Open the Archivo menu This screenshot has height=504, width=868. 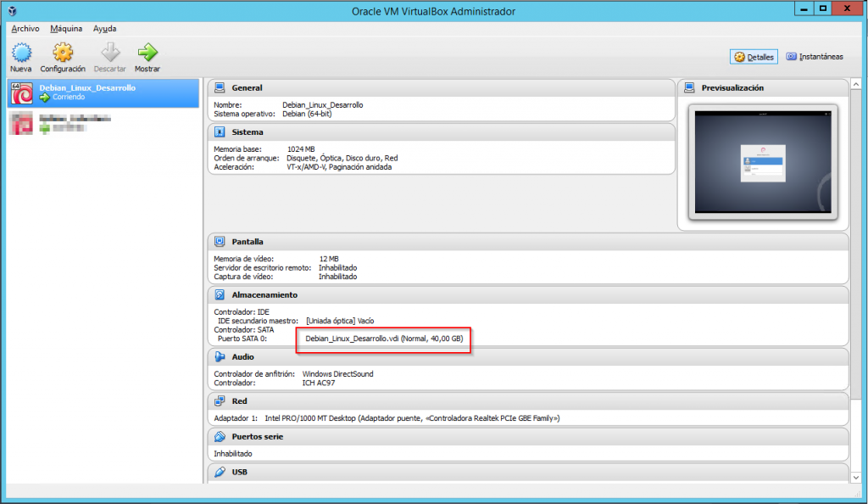pos(25,28)
